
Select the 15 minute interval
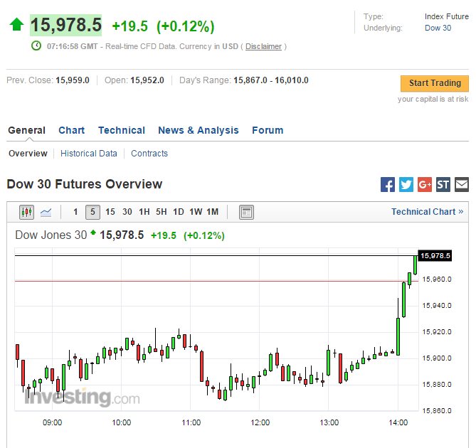(x=110, y=212)
